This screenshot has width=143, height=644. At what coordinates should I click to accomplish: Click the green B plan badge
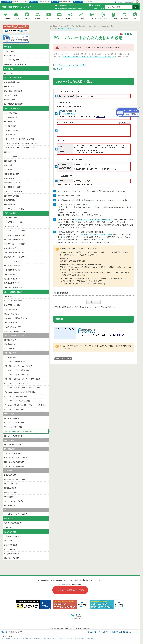click(x=125, y=34)
